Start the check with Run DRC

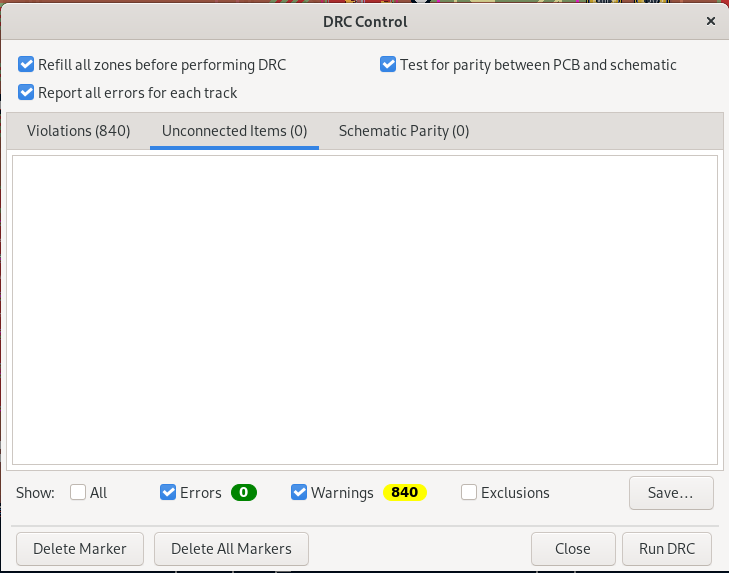[x=667, y=548]
